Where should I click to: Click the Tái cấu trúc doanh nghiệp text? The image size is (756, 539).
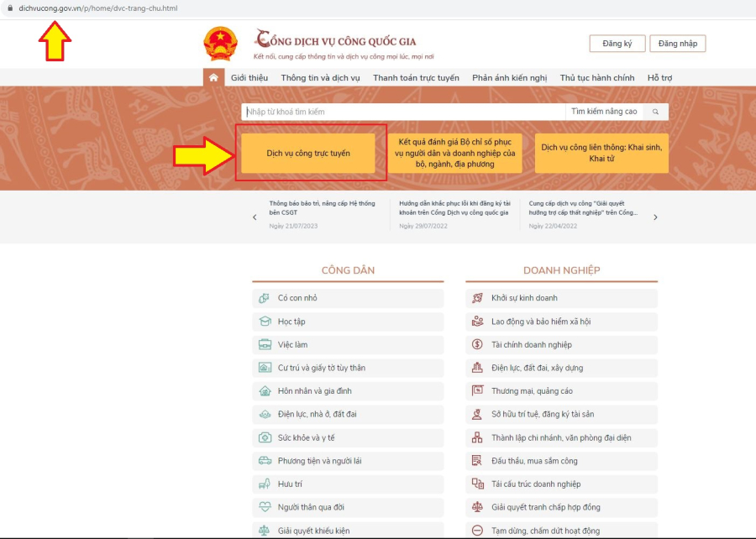point(536,484)
